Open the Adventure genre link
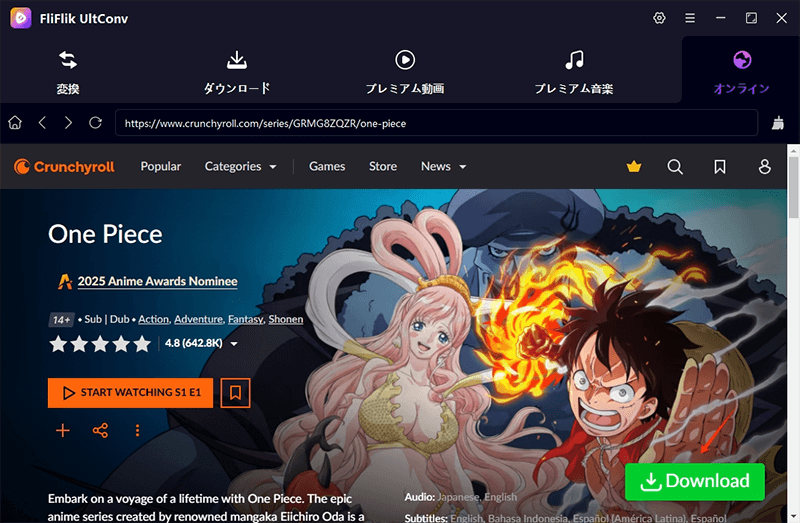 [198, 319]
